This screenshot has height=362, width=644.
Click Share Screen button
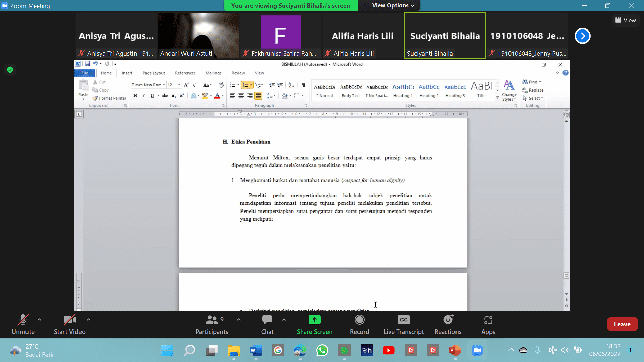point(315,324)
